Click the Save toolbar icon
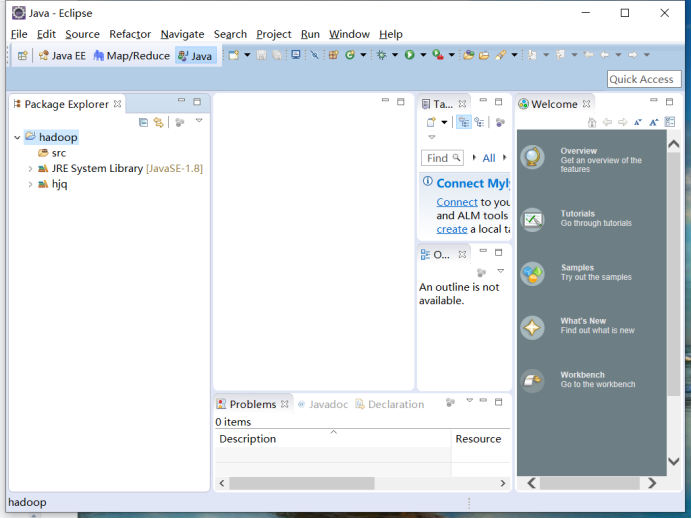 tap(262, 55)
